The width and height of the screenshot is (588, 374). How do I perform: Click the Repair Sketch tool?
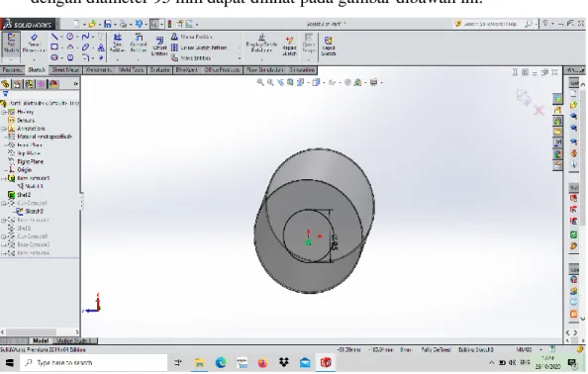click(289, 46)
